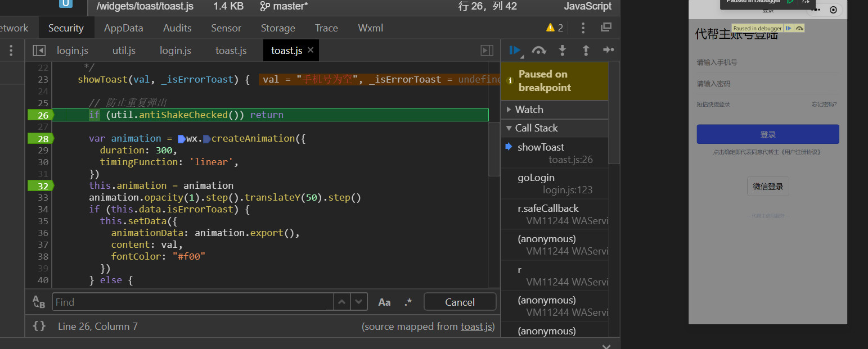Cancel the Find bar search
Screen dimensions: 868x349
tap(460, 302)
